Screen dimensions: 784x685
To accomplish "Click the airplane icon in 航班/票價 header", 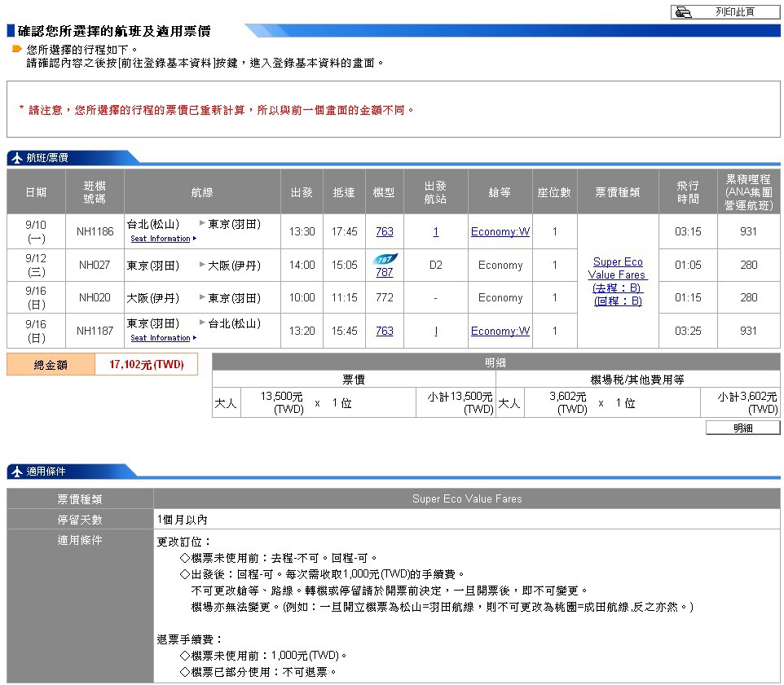I will 16,158.
